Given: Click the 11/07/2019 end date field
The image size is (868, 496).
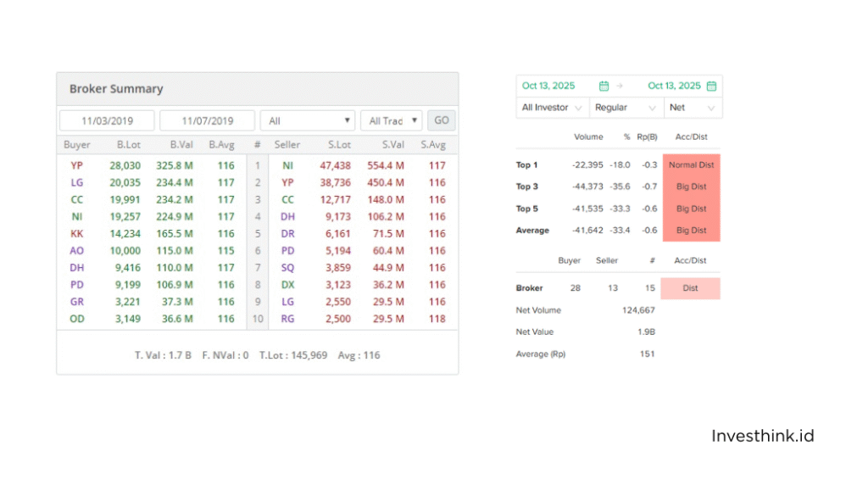Looking at the screenshot, I should [x=208, y=121].
